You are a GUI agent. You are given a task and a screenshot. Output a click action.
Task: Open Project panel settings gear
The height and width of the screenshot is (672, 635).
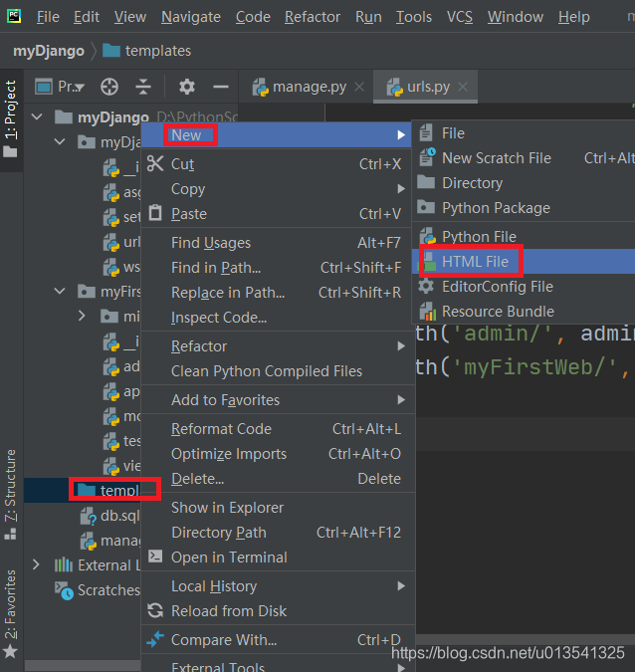(x=187, y=87)
